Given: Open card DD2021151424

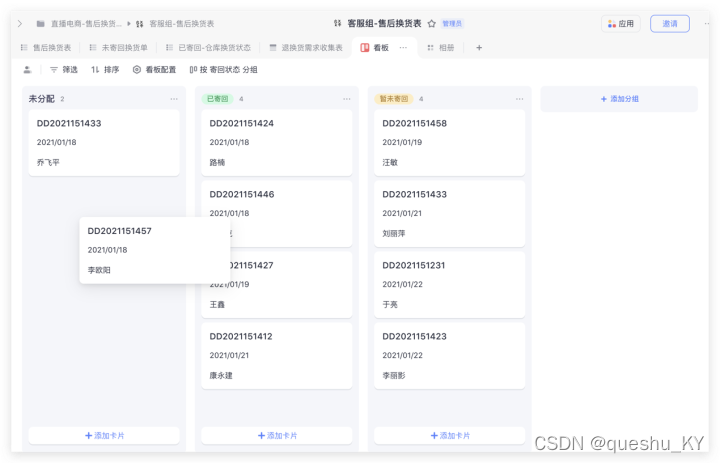Looking at the screenshot, I should [x=277, y=142].
